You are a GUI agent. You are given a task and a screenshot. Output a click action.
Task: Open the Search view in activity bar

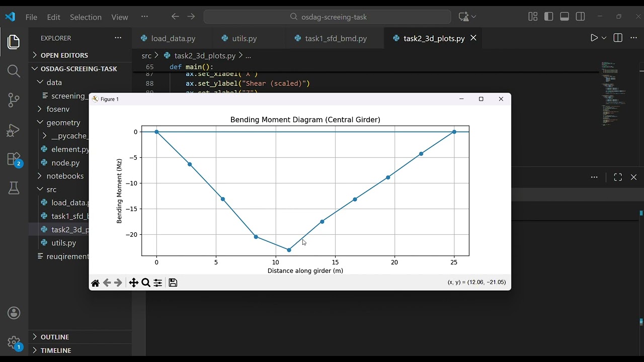(14, 71)
